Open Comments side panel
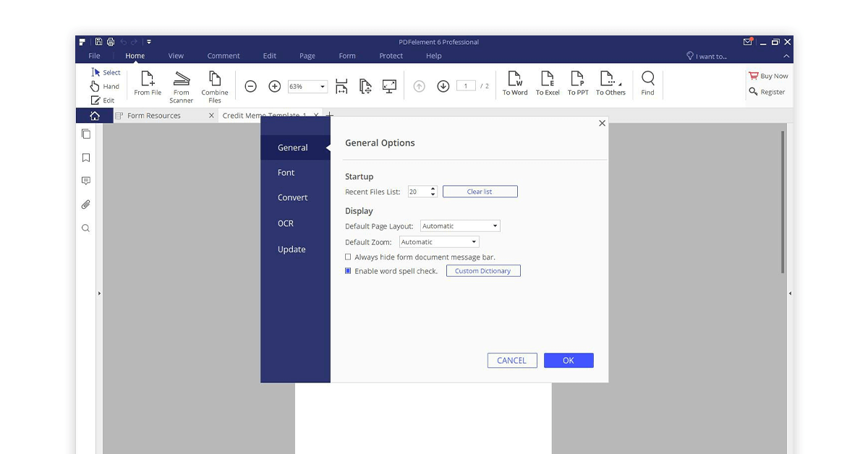The height and width of the screenshot is (454, 868). (x=86, y=181)
